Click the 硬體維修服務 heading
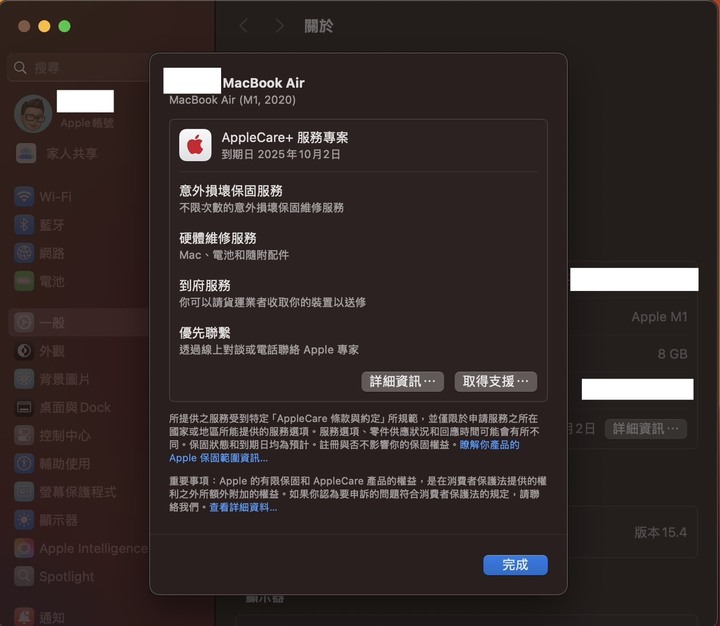This screenshot has height=626, width=720. 218,238
